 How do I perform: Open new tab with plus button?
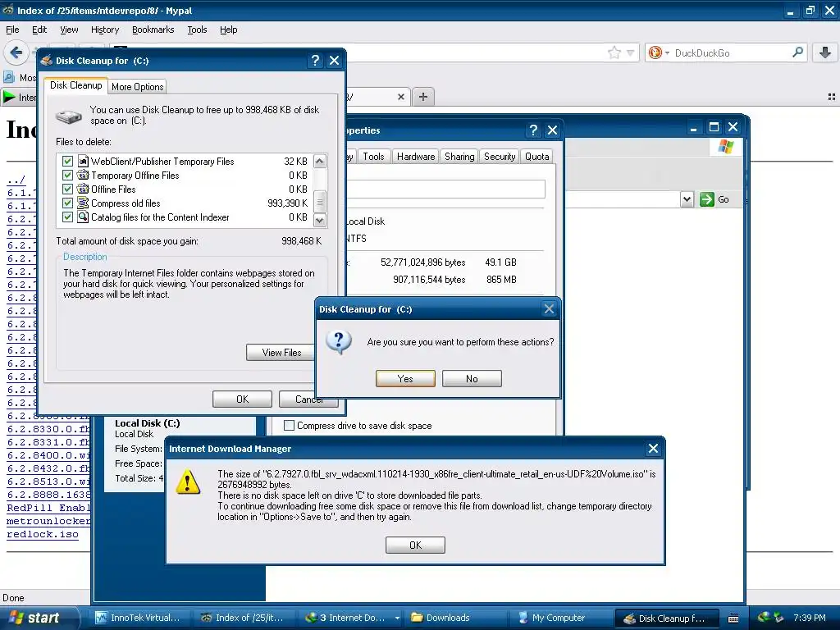423,97
